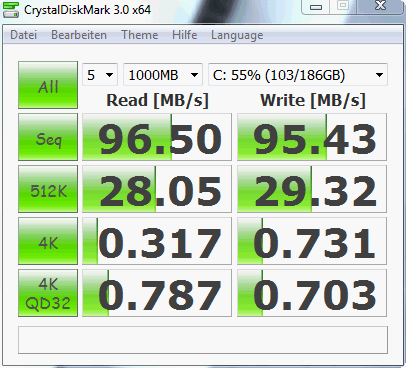This screenshot has height=368, width=406.
Task: Open the Bearbeiten menu
Action: [79, 35]
